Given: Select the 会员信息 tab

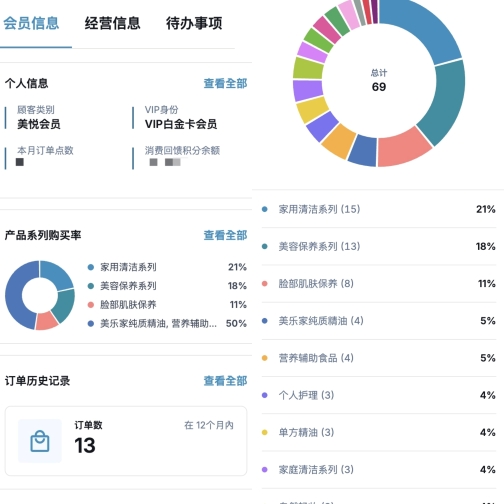Looking at the screenshot, I should 31,23.
